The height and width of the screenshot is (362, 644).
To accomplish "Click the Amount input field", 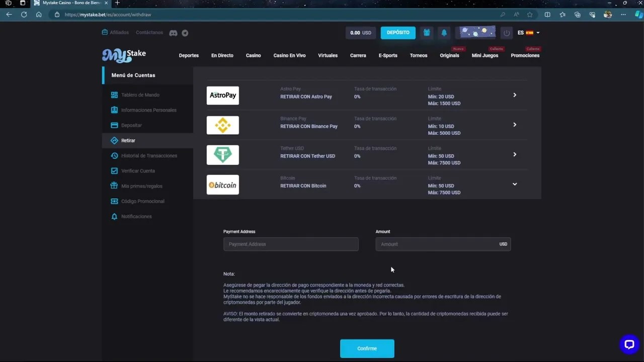I will [x=443, y=244].
